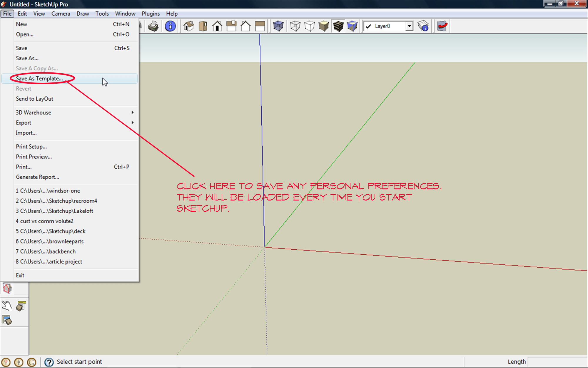Click the Interact hand tool
Screen dimensions: 588x368
click(6, 306)
